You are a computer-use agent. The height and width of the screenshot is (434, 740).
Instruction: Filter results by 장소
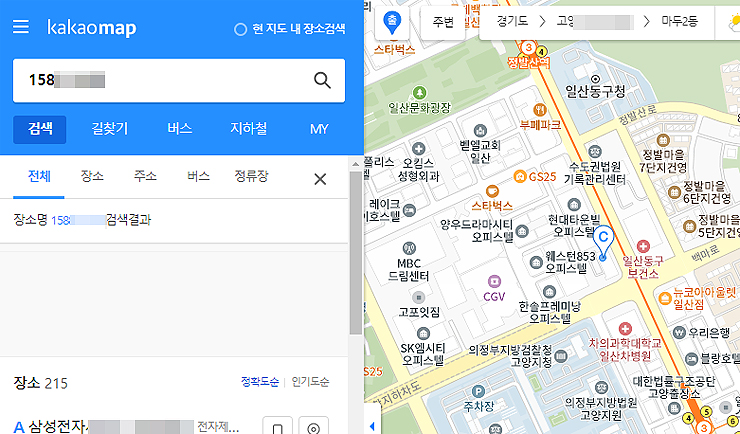pyautogui.click(x=92, y=177)
